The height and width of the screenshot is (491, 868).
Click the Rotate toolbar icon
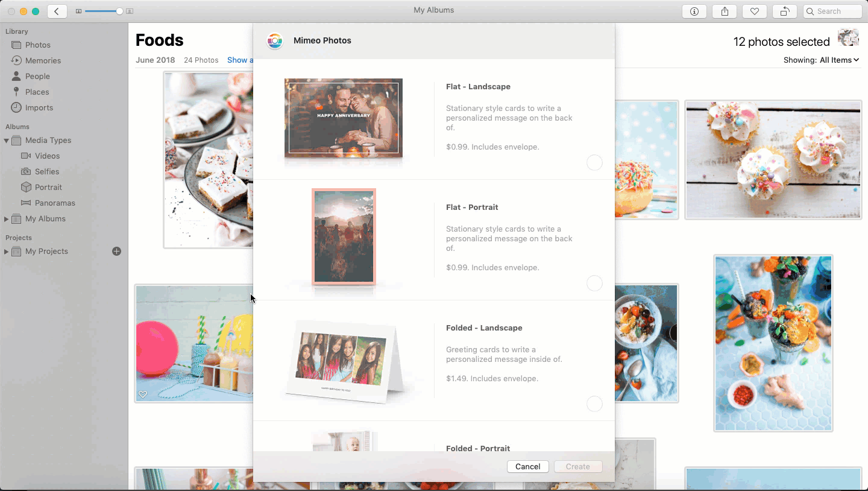785,11
